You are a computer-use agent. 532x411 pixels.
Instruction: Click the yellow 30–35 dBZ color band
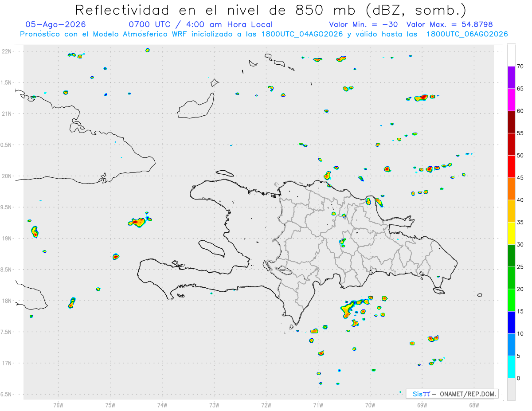[511, 234]
